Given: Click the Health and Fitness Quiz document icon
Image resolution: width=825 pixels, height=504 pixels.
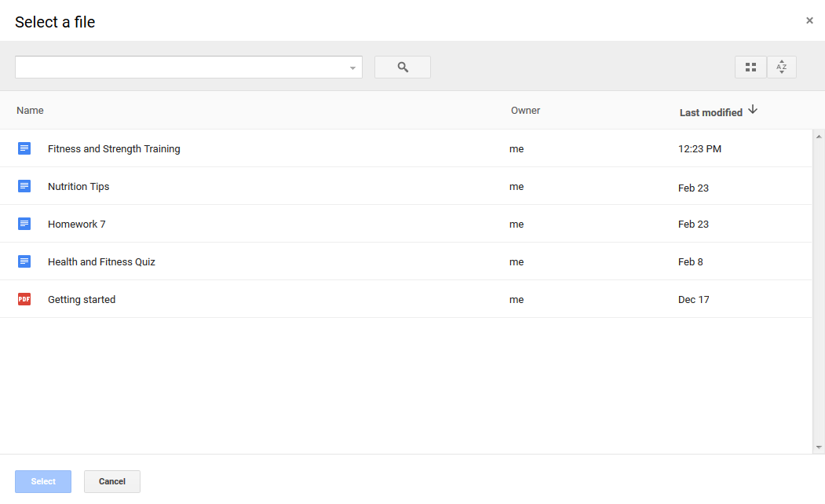Looking at the screenshot, I should click(x=24, y=261).
